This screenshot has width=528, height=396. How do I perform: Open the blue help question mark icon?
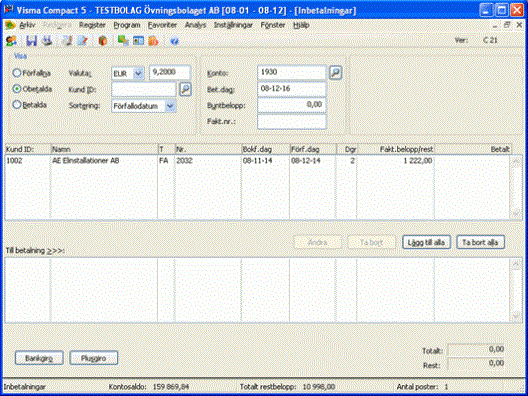174,41
